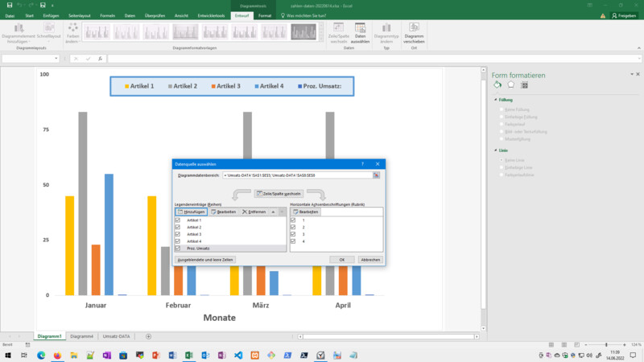The image size is (644, 362).
Task: Switch to the Einfügen ribbon tab
Action: tap(51, 15)
